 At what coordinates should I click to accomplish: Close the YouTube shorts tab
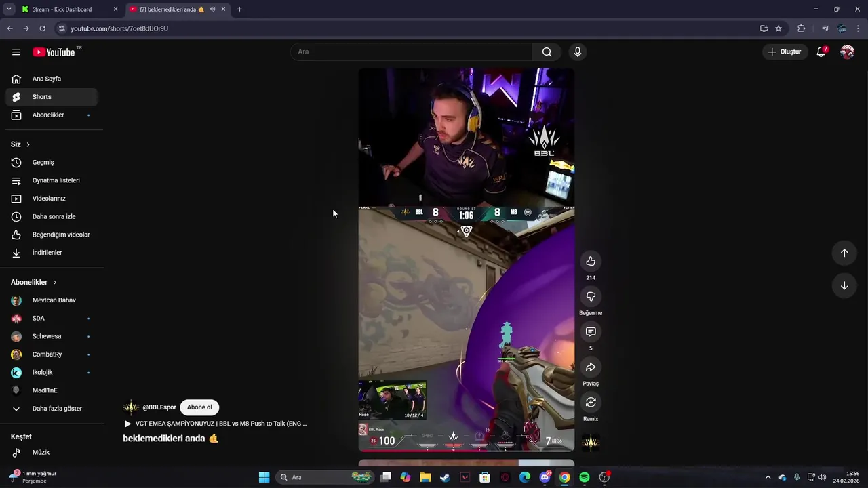223,9
